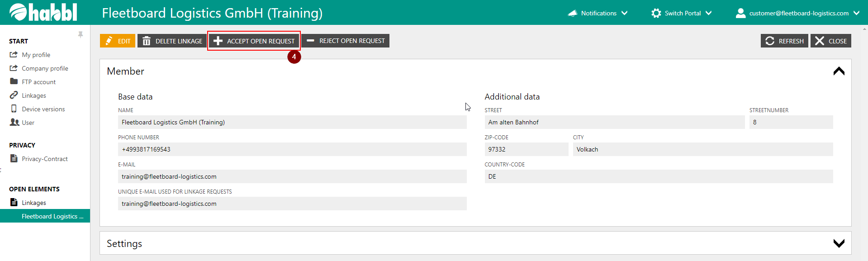The height and width of the screenshot is (261, 868).
Task: Pin the sidebar with the pushpin icon
Action: tap(81, 35)
